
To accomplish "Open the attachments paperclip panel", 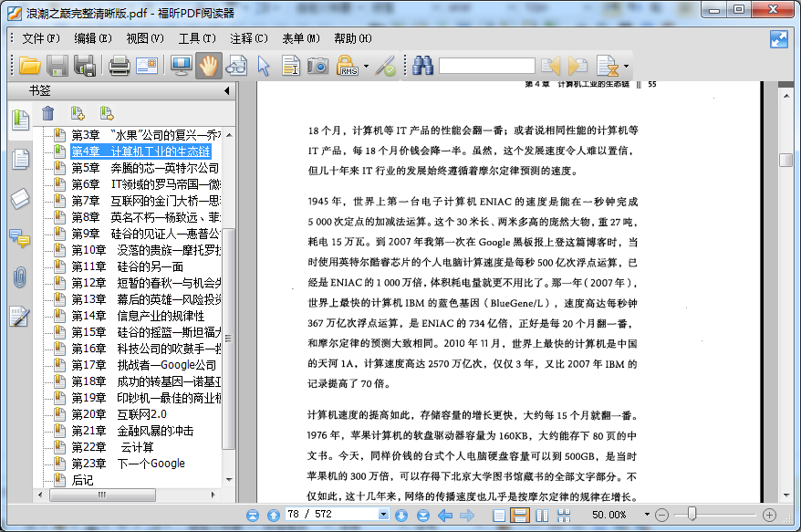I will (20, 277).
